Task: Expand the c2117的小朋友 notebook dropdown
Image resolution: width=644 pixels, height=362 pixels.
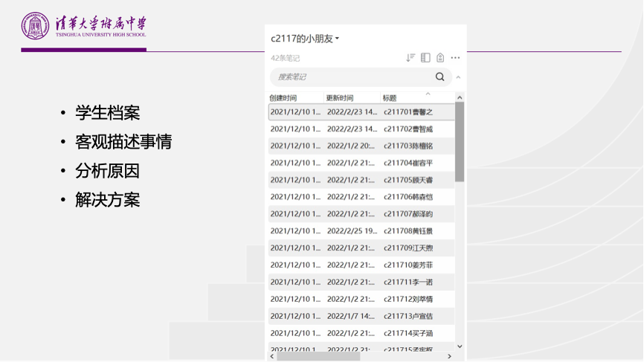Action: point(305,39)
